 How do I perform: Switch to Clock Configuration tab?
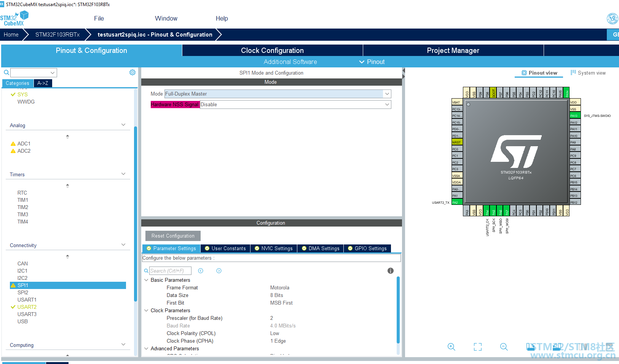(273, 50)
